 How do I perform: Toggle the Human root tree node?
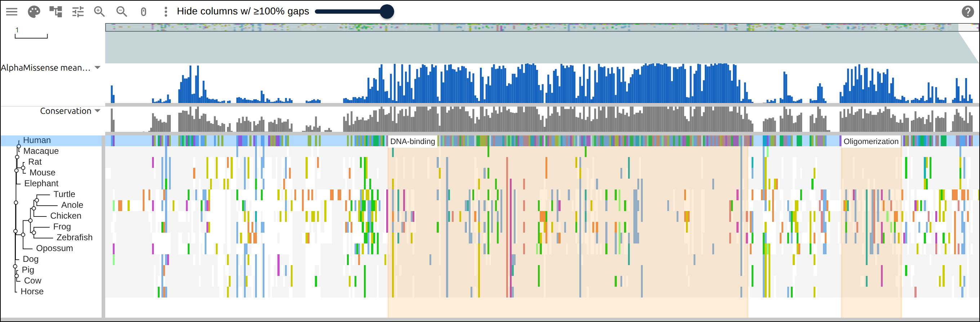coord(19,146)
